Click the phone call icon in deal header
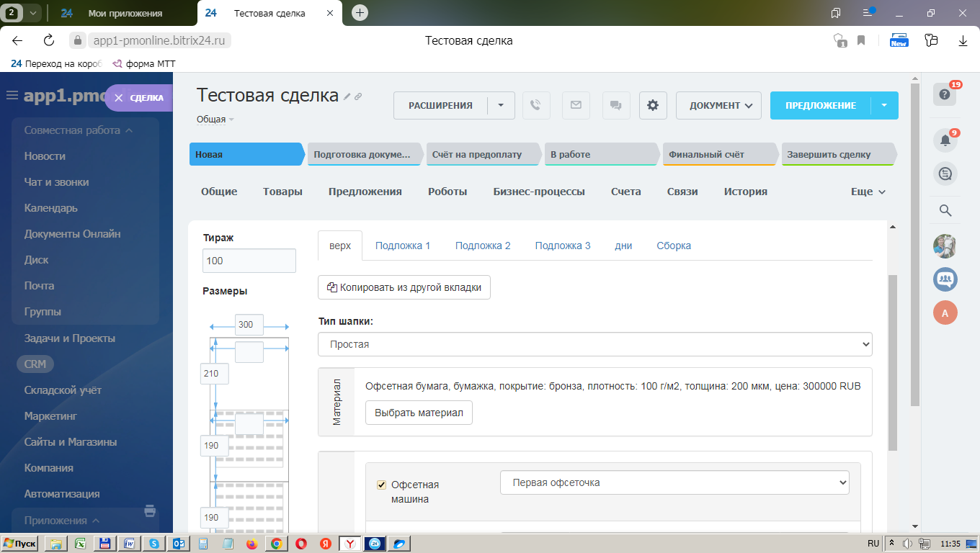 coord(535,105)
